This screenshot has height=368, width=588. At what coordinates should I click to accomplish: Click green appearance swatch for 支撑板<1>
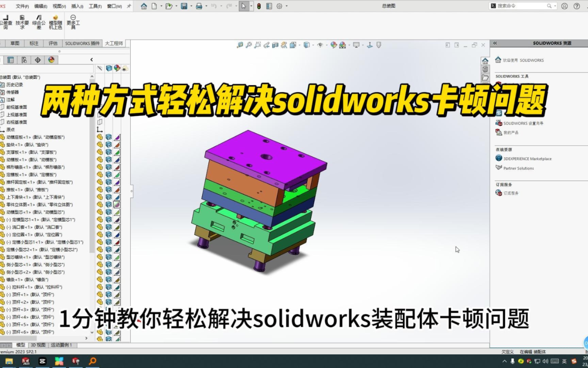point(117,152)
